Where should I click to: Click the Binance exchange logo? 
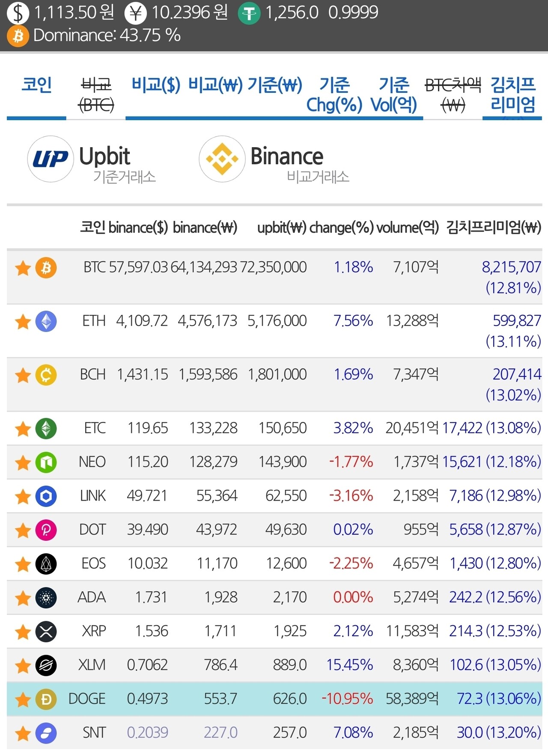pyautogui.click(x=222, y=159)
